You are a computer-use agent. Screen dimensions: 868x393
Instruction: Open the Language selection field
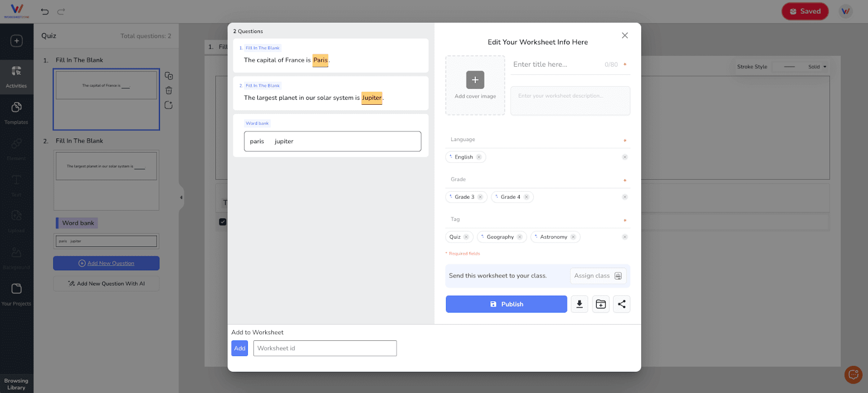point(538,140)
